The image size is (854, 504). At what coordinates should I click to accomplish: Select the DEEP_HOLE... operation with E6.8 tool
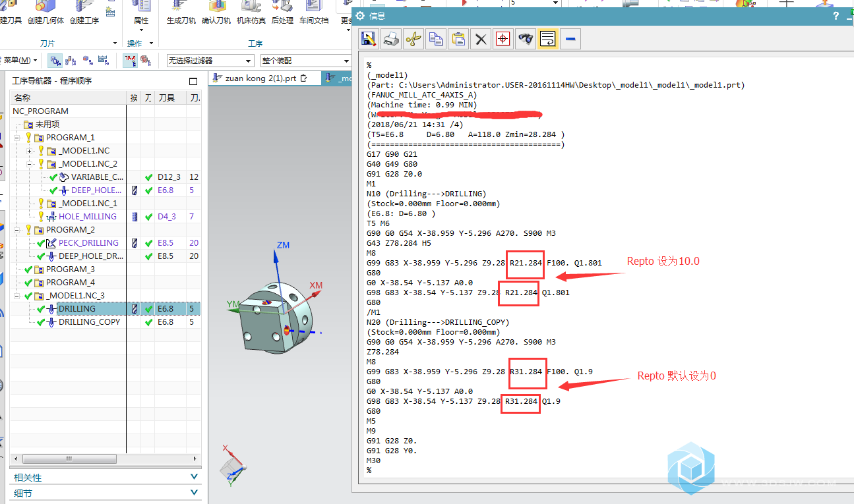click(96, 190)
